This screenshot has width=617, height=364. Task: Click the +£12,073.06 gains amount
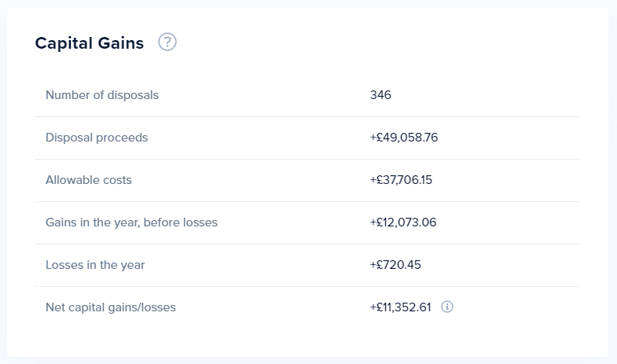point(403,222)
